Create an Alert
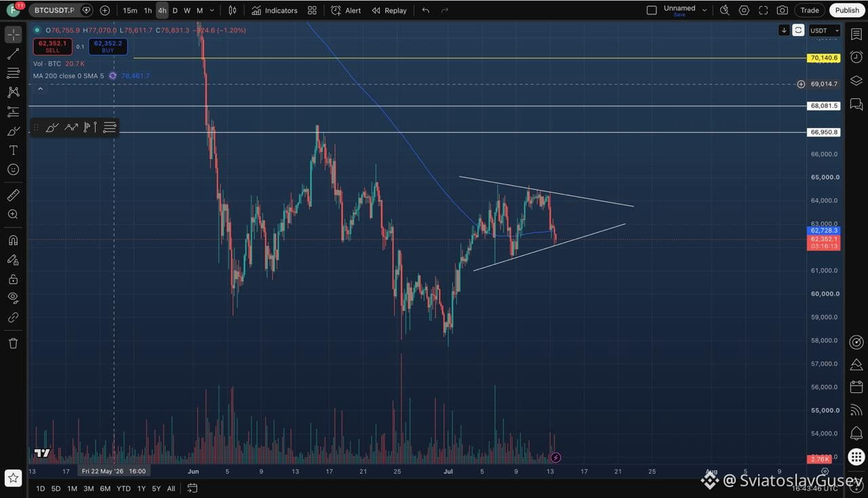This screenshot has height=498, width=868. 346,10
